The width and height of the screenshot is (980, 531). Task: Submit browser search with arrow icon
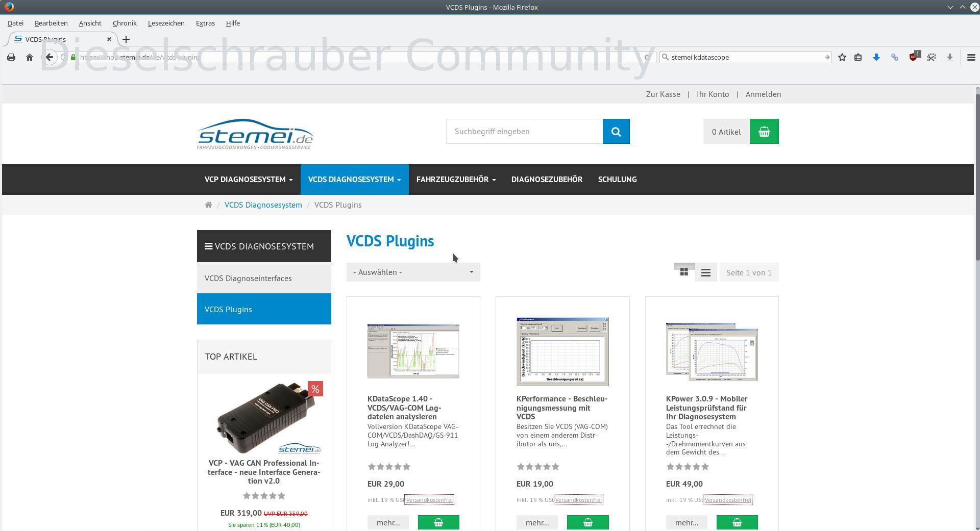click(x=827, y=57)
